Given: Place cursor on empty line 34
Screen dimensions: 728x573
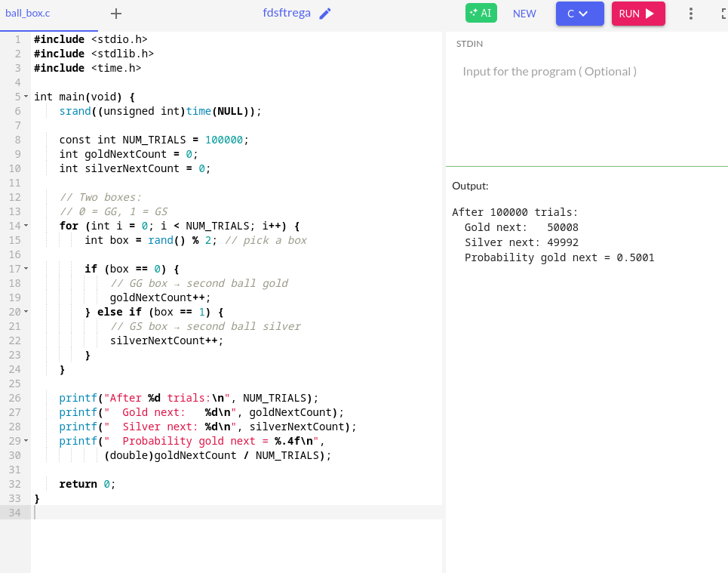Looking at the screenshot, I should tap(226, 513).
